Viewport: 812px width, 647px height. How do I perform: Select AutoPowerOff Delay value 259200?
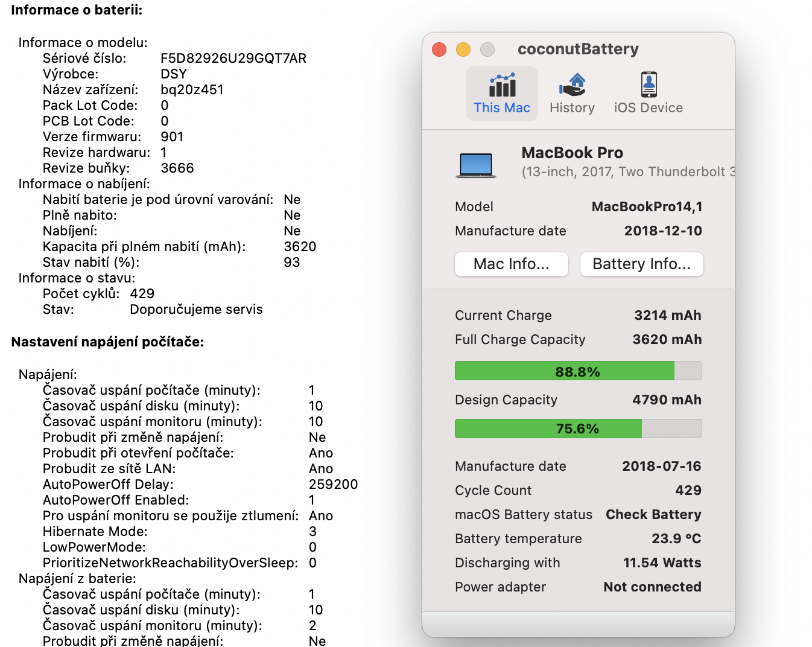(x=334, y=484)
